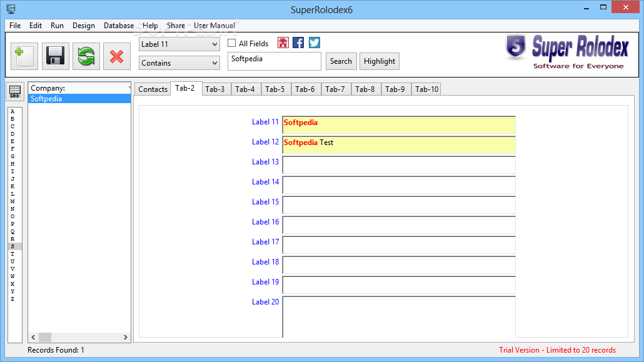Select the Tab-2 tab
Viewport: 644px width, 362px height.
185,88
